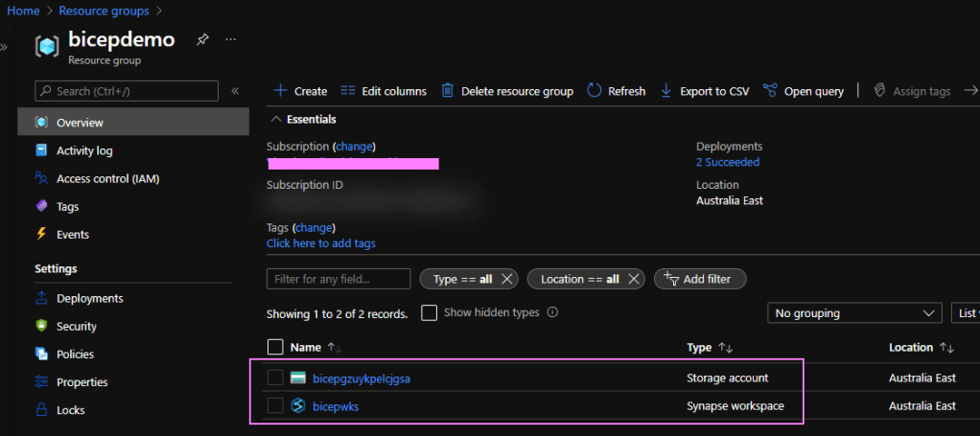Screen dimensions: 980x436
Task: Collapse the Essentials section
Action: coord(277,120)
